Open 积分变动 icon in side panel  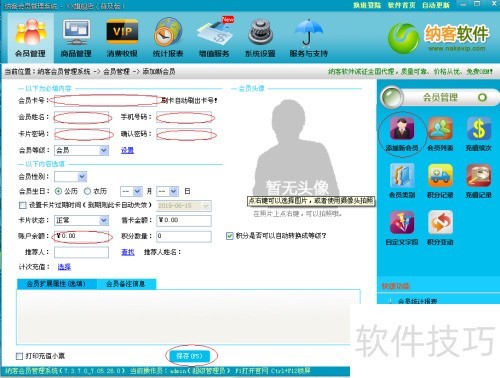click(440, 228)
